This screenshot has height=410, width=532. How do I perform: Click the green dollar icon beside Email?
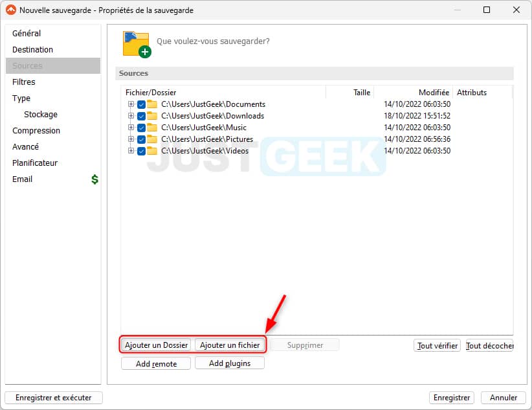click(94, 179)
